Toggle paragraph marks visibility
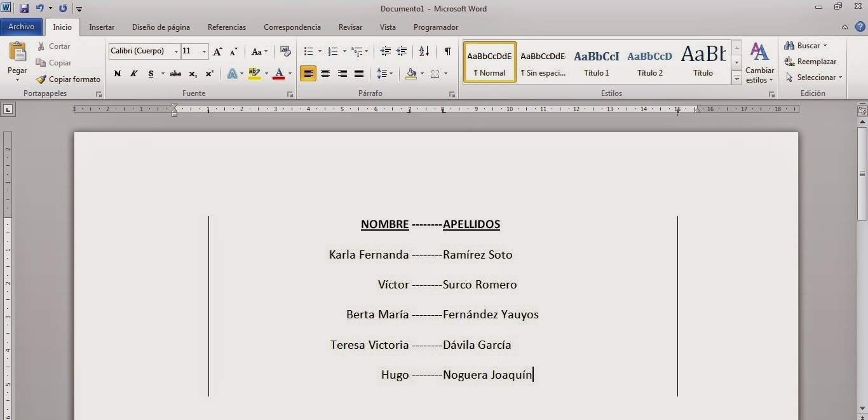The image size is (868, 420). 448,51
